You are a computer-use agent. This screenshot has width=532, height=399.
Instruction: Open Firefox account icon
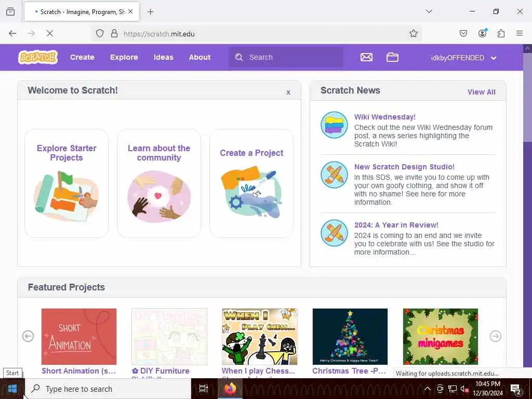click(x=483, y=33)
